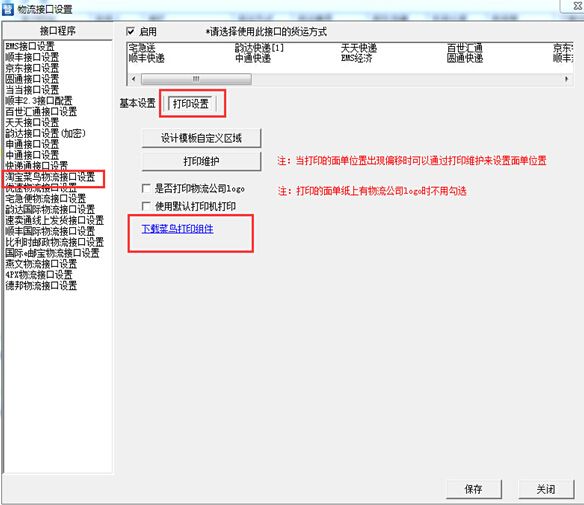
Task: Open the 下载菜鸟打印组件 link
Action: point(178,229)
